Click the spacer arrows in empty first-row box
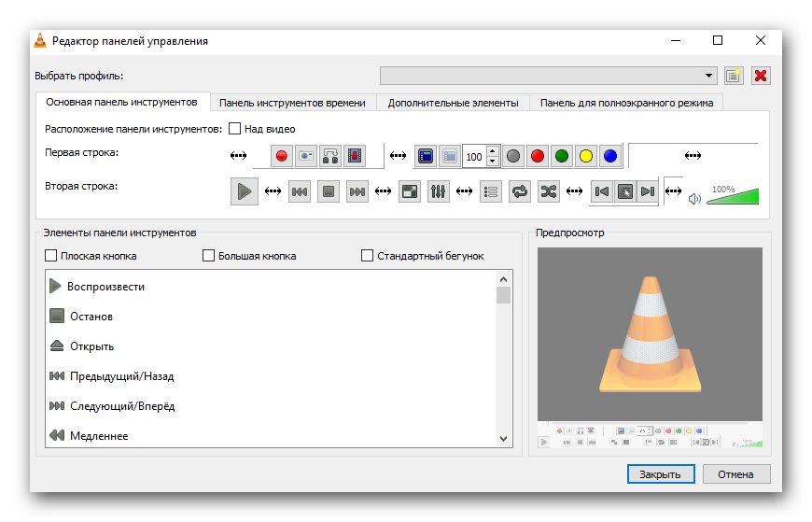 pyautogui.click(x=693, y=156)
